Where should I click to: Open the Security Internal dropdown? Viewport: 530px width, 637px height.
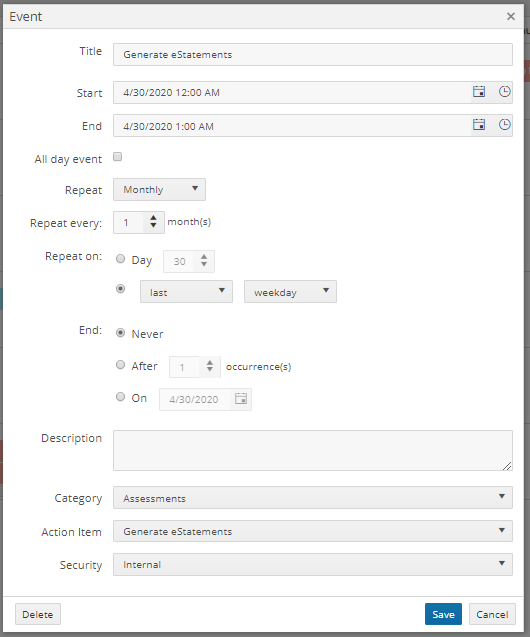coord(313,564)
